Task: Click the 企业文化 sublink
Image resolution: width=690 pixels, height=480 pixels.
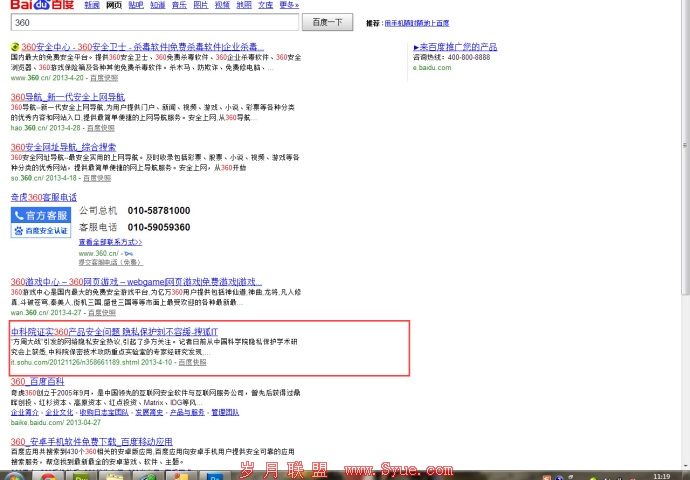Action: tap(59, 412)
